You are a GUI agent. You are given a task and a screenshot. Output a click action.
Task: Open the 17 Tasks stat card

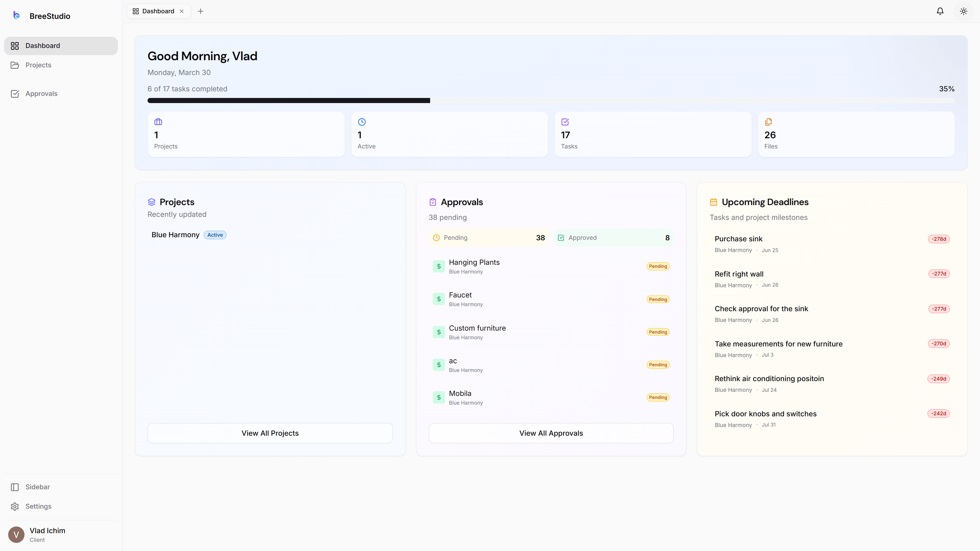[653, 134]
